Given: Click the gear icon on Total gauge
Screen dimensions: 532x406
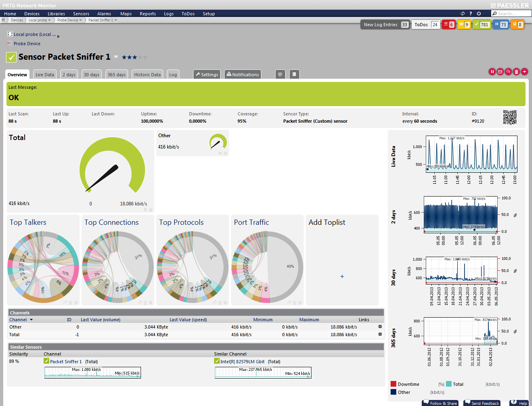Looking at the screenshot, I should 151,210.
